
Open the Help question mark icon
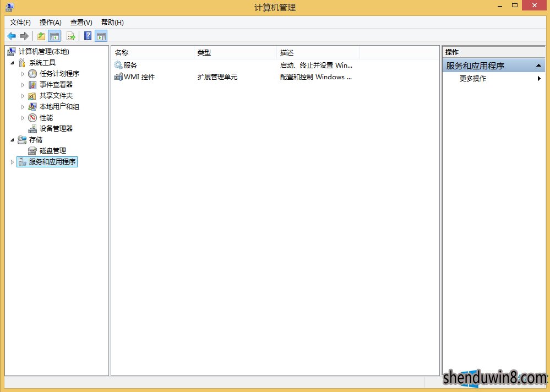88,36
